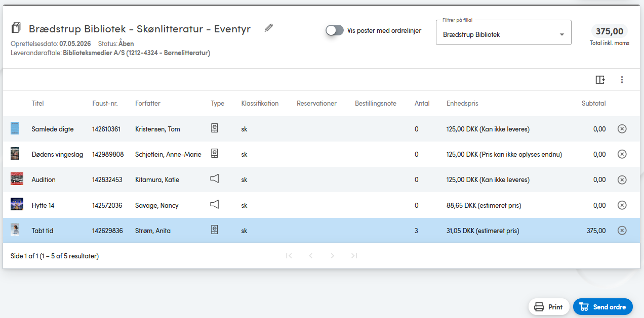Toggle Vis poster med ordrelinjer switch
Image resolution: width=644 pixels, height=318 pixels.
tap(335, 30)
